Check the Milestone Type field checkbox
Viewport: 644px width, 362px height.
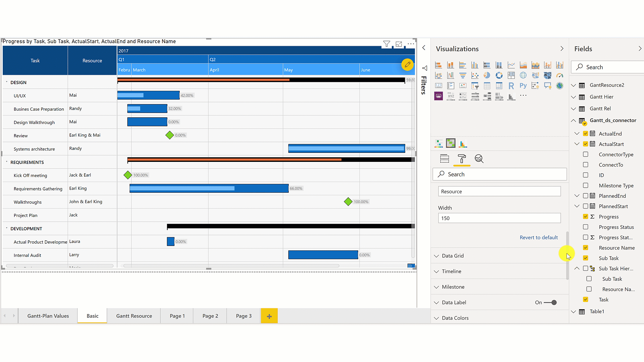[x=585, y=185]
